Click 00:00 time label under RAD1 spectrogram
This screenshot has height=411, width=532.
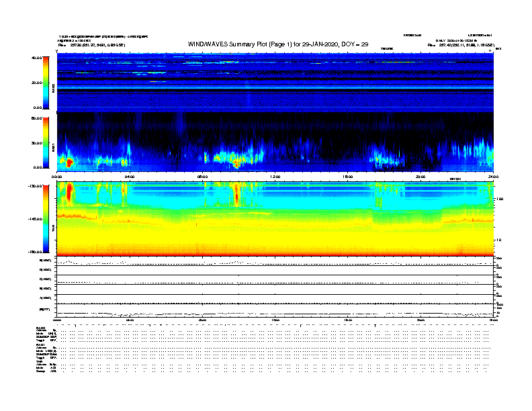coord(56,177)
